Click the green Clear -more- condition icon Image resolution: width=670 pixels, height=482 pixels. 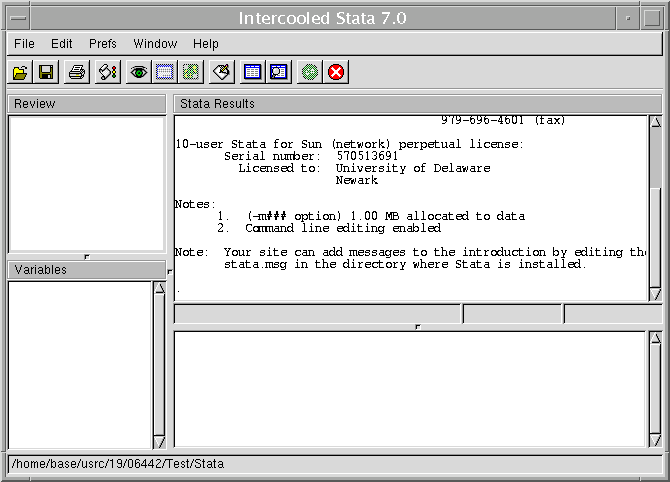coord(310,72)
